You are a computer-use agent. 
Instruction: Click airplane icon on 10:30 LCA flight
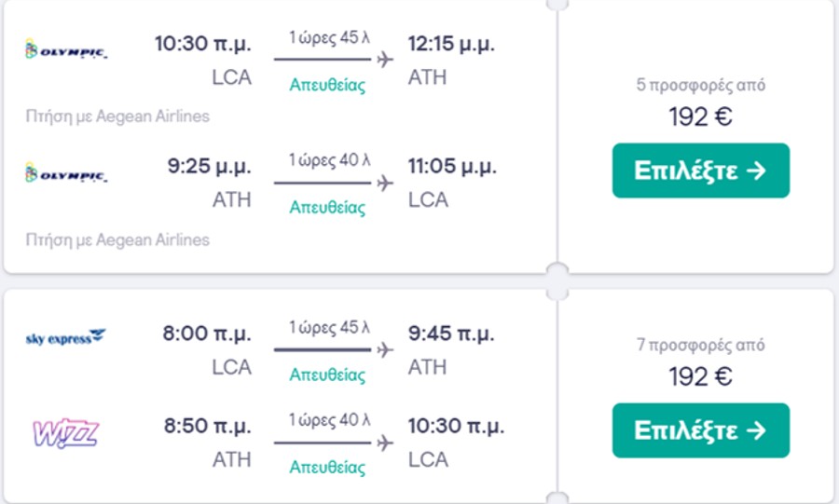click(385, 60)
